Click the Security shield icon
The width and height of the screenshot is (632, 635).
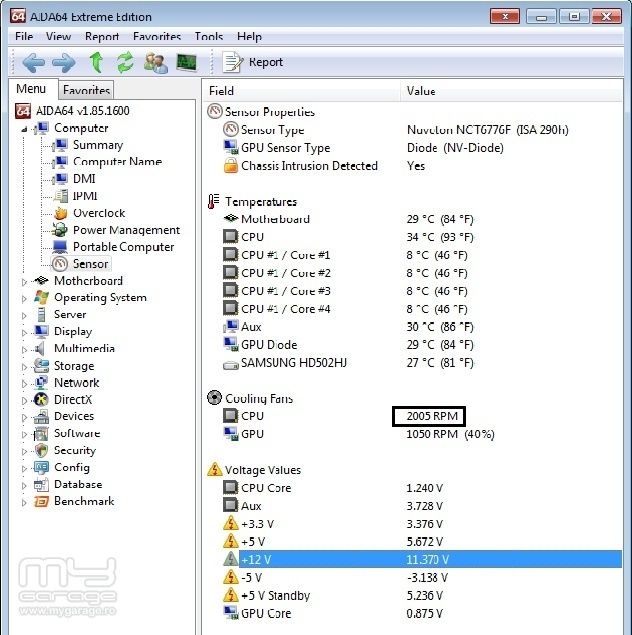coord(41,450)
